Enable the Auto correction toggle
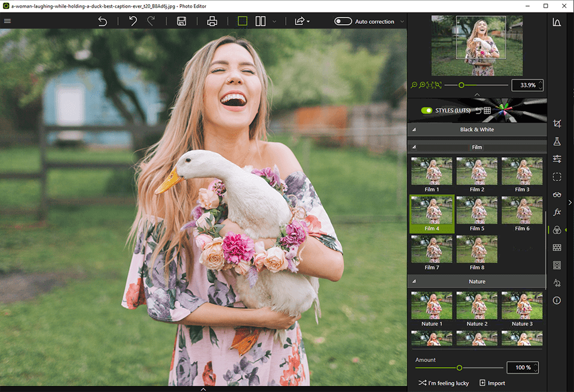The height and width of the screenshot is (392, 574). (x=343, y=22)
